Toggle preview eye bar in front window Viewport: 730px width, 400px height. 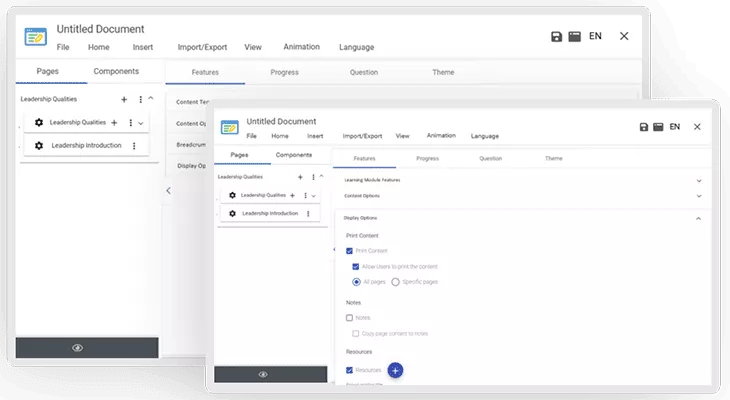270,374
